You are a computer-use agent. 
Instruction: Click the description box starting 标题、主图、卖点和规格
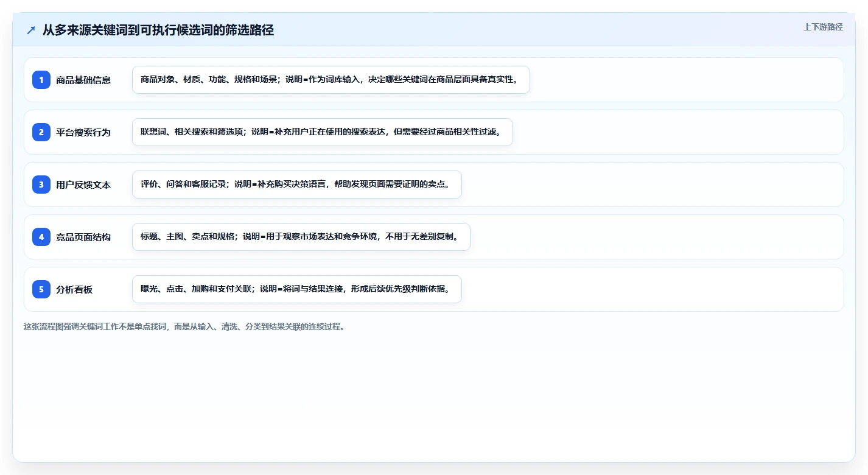tap(301, 237)
